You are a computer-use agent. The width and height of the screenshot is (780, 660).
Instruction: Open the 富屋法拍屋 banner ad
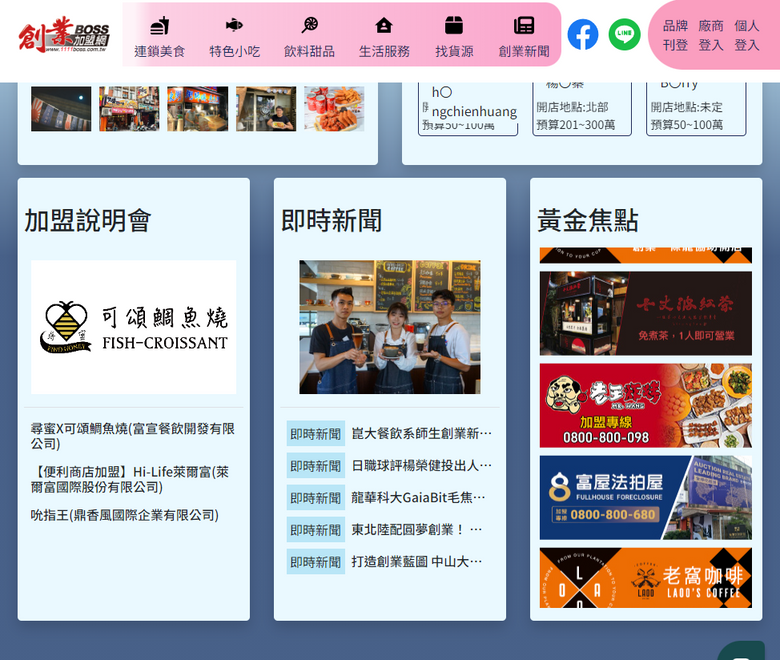pyautogui.click(x=646, y=497)
